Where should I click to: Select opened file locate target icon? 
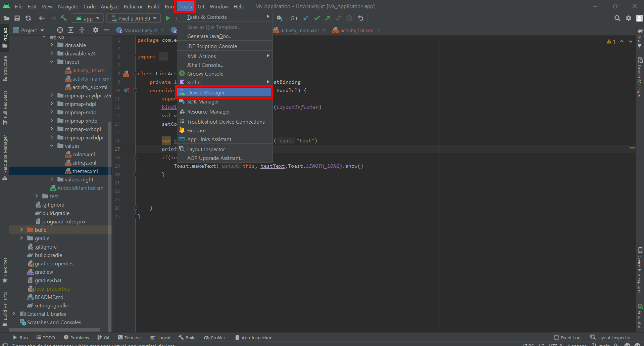pos(60,30)
